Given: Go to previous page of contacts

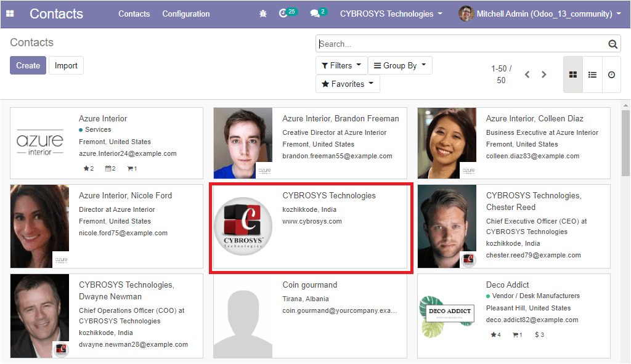Looking at the screenshot, I should pyautogui.click(x=527, y=75).
